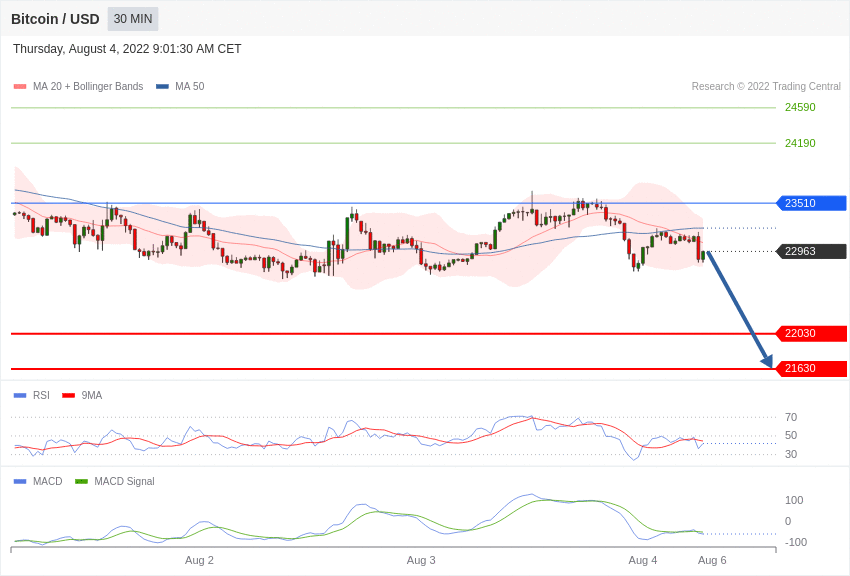Select the blue 23510 price tag

811,203
